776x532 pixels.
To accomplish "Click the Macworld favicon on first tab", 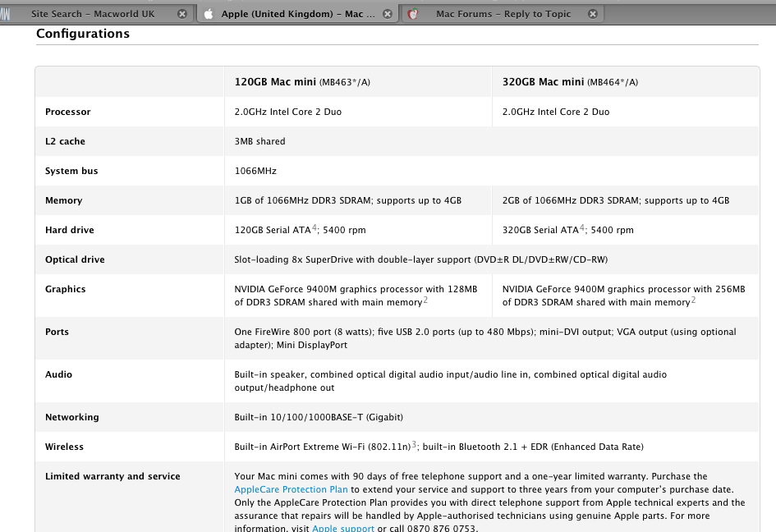I will point(5,14).
